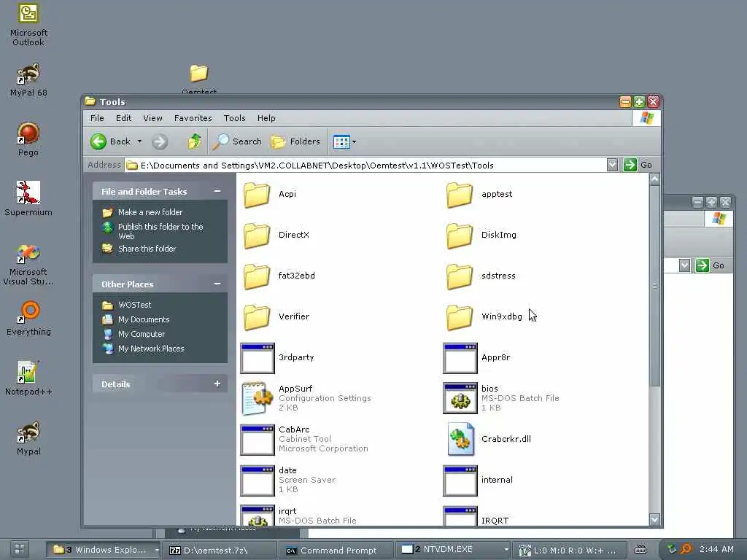Viewport: 747px width, 560px height.
Task: Click the Forward arrow button
Action: point(160,141)
